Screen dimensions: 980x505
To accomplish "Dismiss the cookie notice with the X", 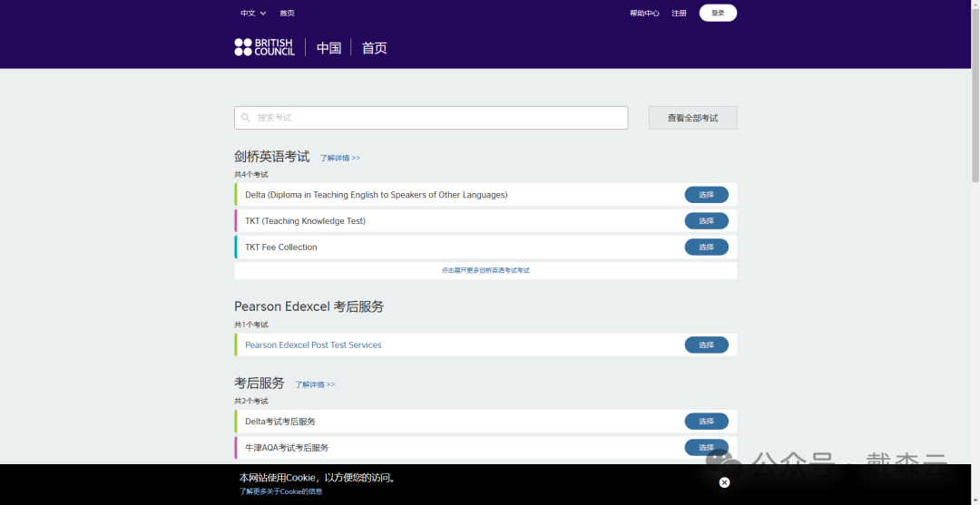I will coord(724,482).
